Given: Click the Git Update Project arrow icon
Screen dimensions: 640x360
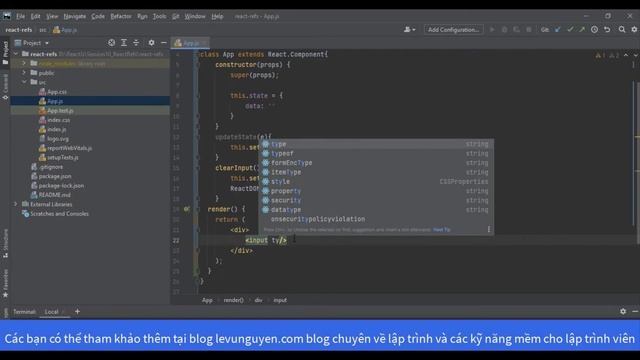Looking at the screenshot, I should tap(558, 30).
